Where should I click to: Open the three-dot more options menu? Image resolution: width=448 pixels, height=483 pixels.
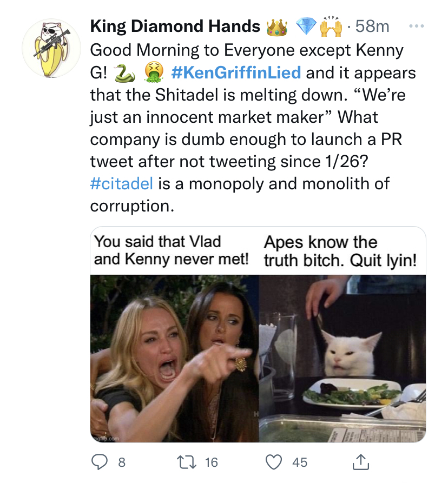coord(415,25)
